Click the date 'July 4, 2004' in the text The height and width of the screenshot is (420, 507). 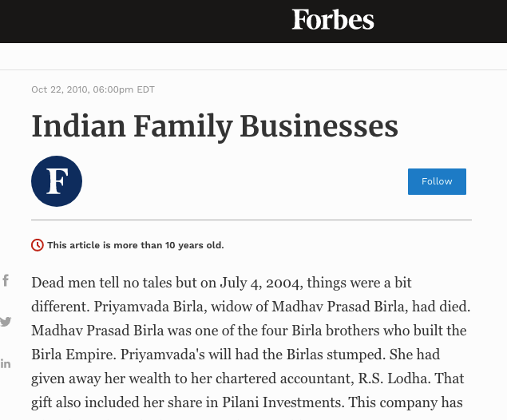261,283
